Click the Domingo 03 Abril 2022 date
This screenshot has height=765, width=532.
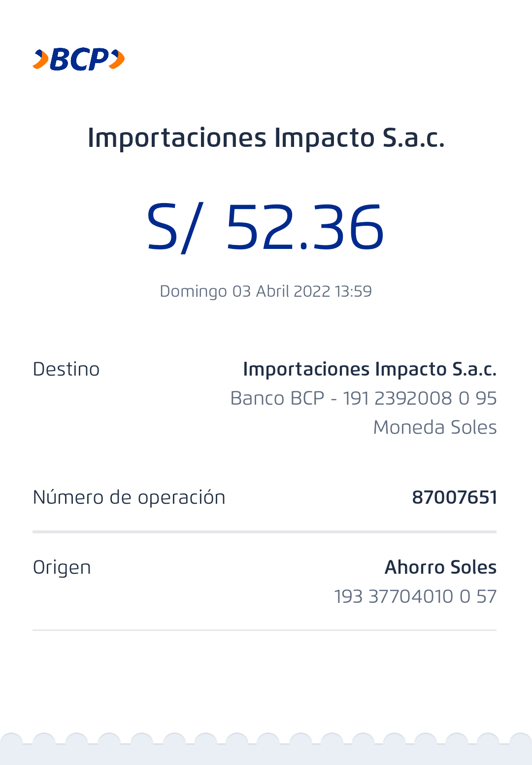tap(245, 291)
